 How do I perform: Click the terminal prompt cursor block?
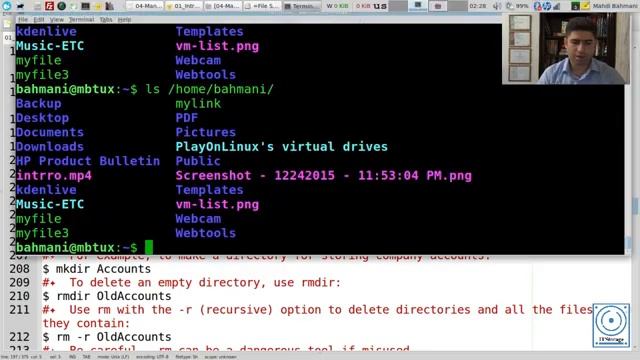coord(149,247)
